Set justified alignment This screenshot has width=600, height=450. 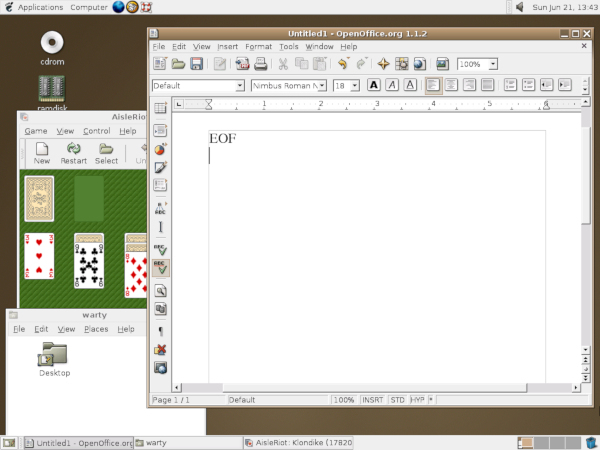point(488,85)
